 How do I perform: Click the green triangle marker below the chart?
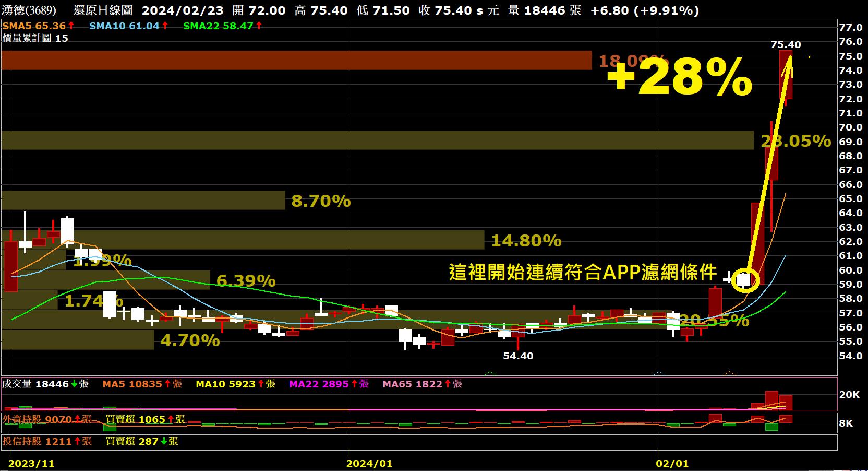tap(489, 373)
